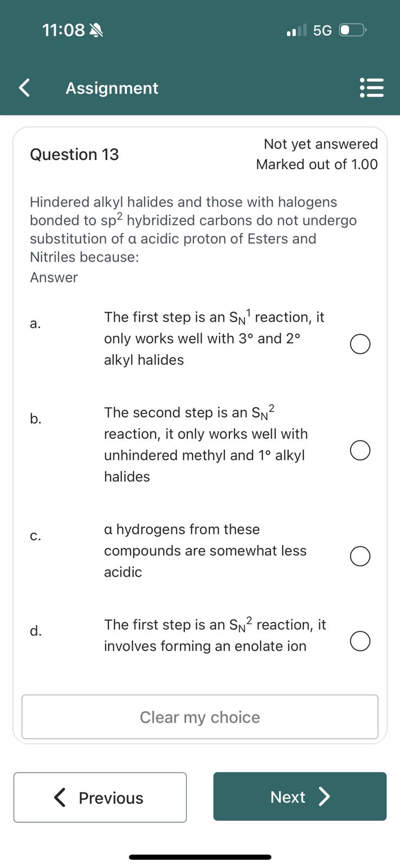The width and height of the screenshot is (400, 868).
Task: Tap the clock showing 11:08
Action: [x=64, y=30]
